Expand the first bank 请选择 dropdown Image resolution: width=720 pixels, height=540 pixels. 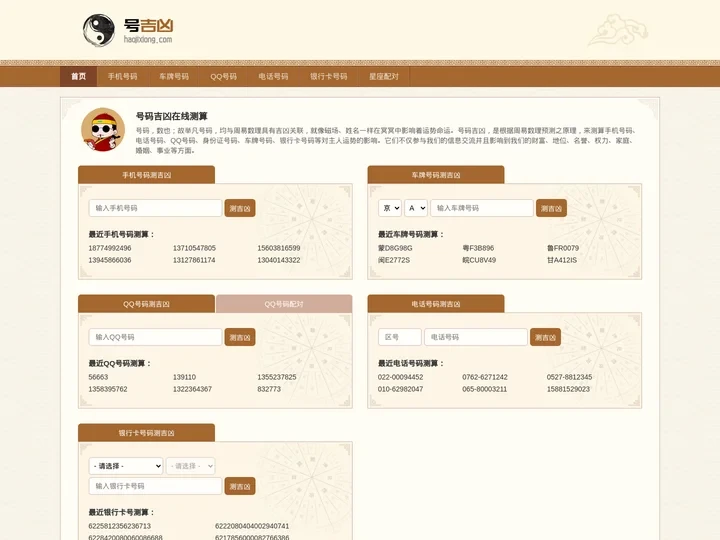point(126,466)
